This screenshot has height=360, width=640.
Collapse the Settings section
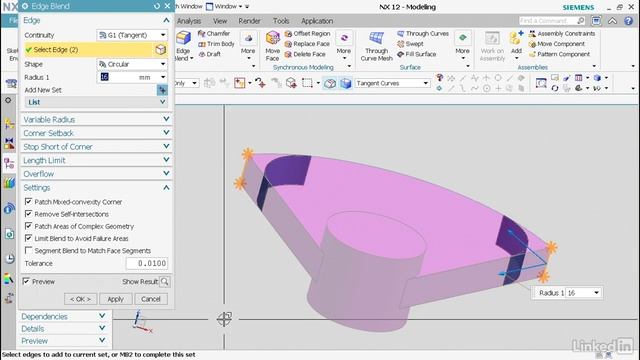click(x=96, y=188)
